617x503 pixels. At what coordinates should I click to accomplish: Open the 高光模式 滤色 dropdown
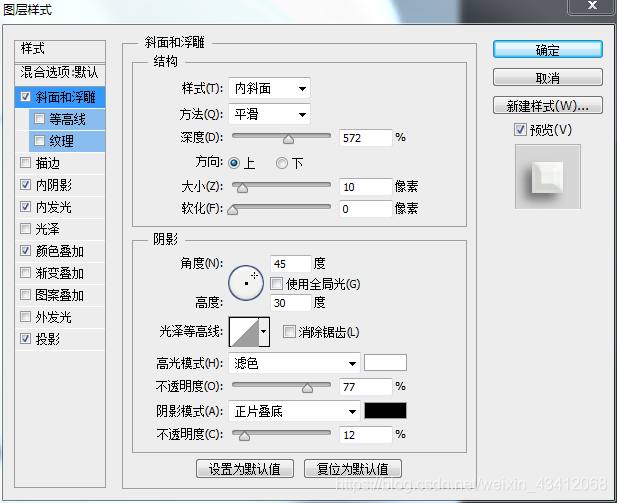pyautogui.click(x=294, y=363)
